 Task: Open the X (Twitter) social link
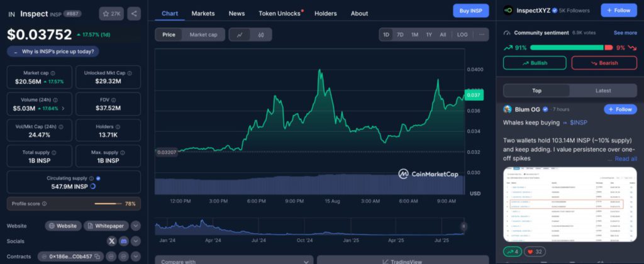click(112, 241)
